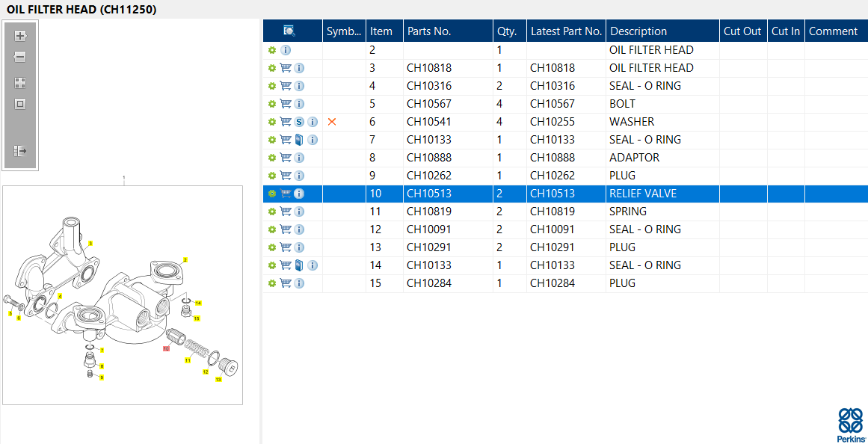Viewport: 868px width, 444px height.
Task: Click highlighted red callout 10 on diagram
Action: (165, 349)
